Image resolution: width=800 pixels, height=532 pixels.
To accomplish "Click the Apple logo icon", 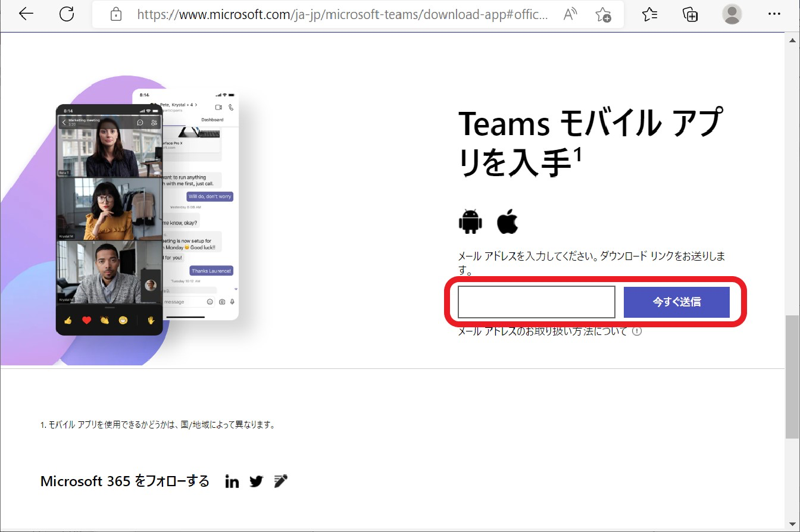I will tap(508, 221).
